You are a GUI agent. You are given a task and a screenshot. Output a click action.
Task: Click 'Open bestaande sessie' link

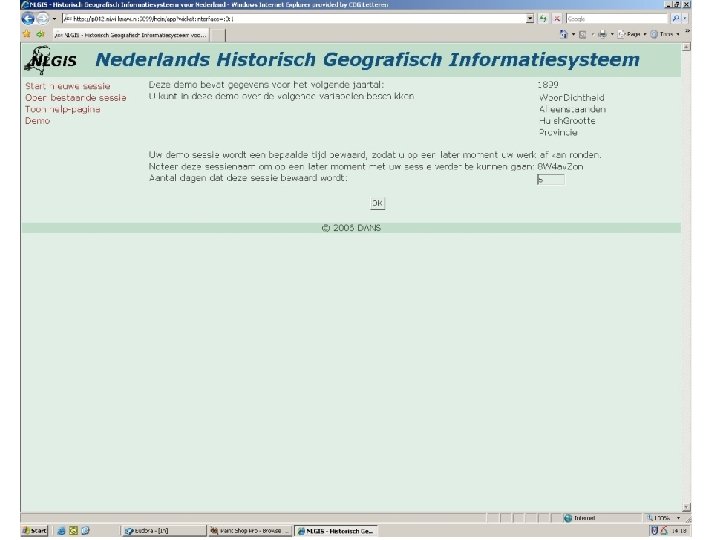pyautogui.click(x=75, y=98)
